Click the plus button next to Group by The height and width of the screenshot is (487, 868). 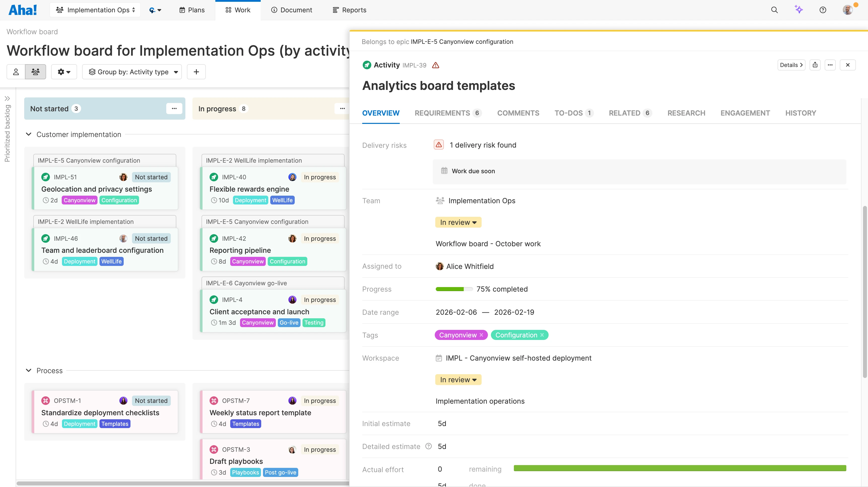(x=196, y=72)
